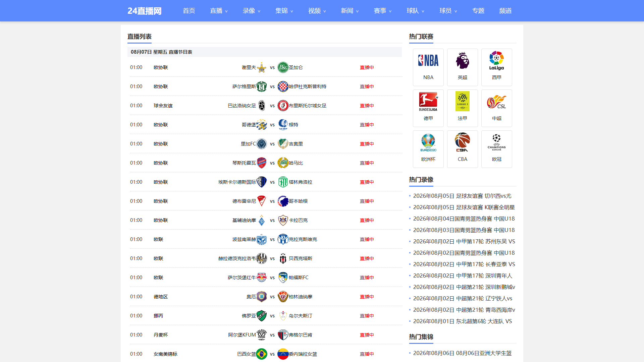
Task: Open recording 足球友谊赛 切尔西vs尤
Action: (462, 196)
